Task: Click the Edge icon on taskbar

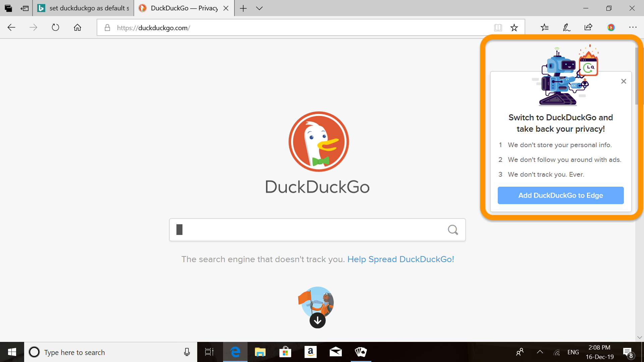Action: [x=235, y=352]
